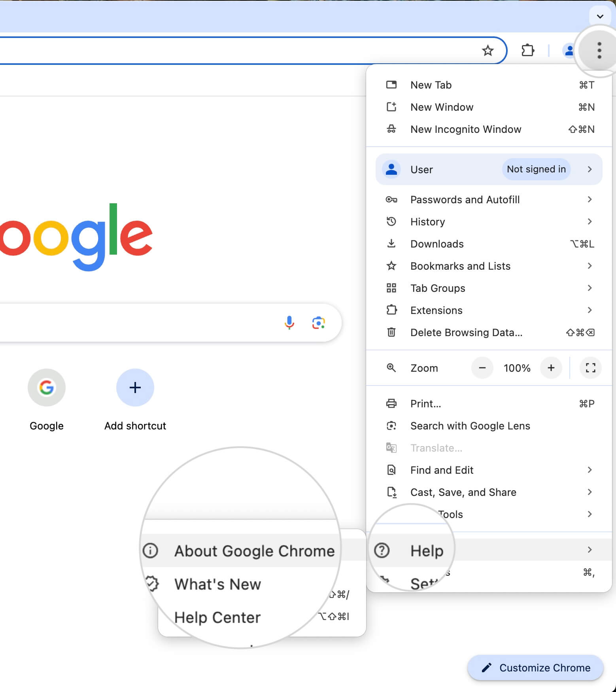Expand the User submenu chevron
The width and height of the screenshot is (616, 692).
point(590,169)
